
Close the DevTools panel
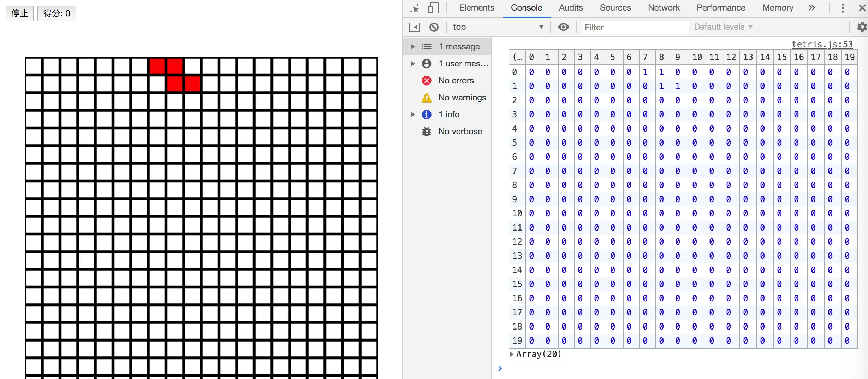point(862,8)
